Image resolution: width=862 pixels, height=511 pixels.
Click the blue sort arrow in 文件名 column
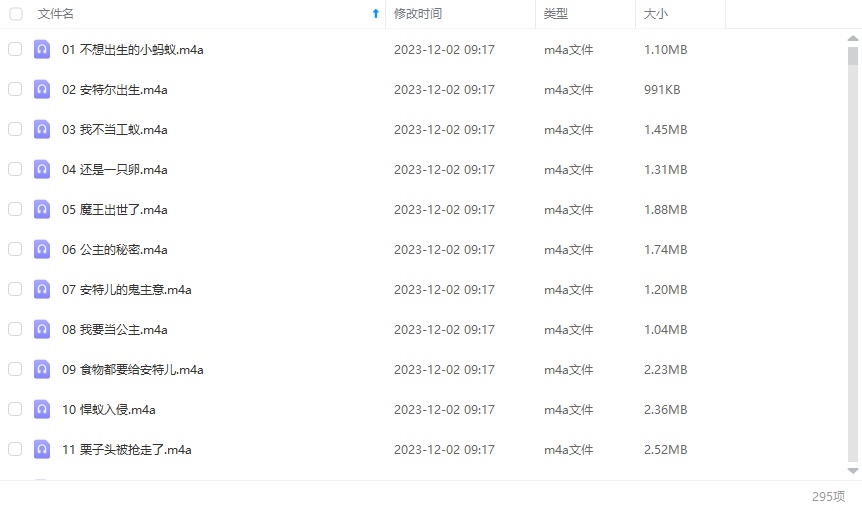(x=375, y=14)
